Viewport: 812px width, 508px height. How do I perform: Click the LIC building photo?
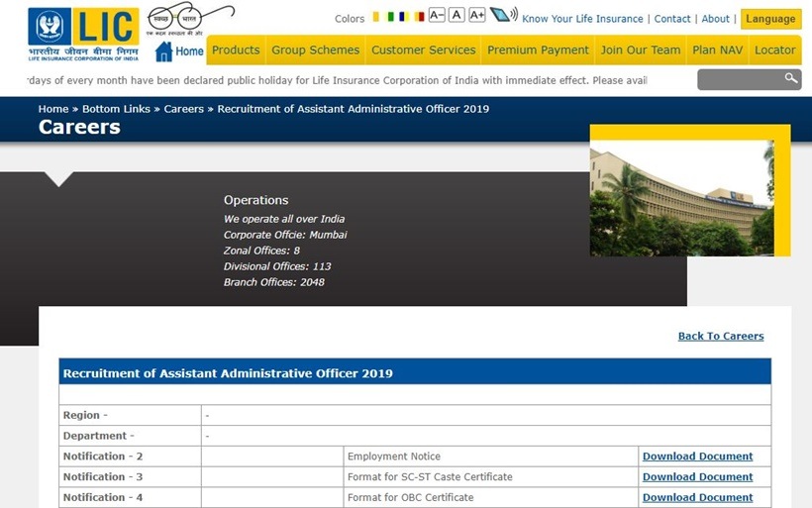(x=682, y=198)
